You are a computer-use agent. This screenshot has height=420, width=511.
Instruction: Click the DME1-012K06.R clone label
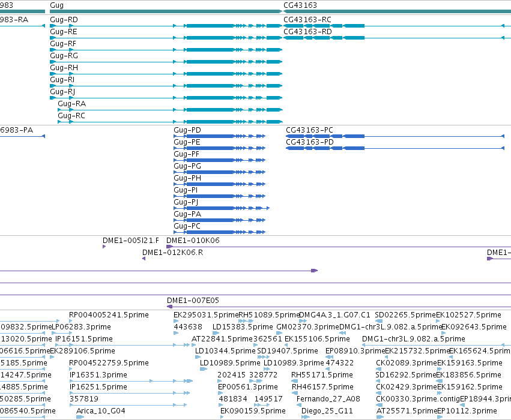point(173,253)
